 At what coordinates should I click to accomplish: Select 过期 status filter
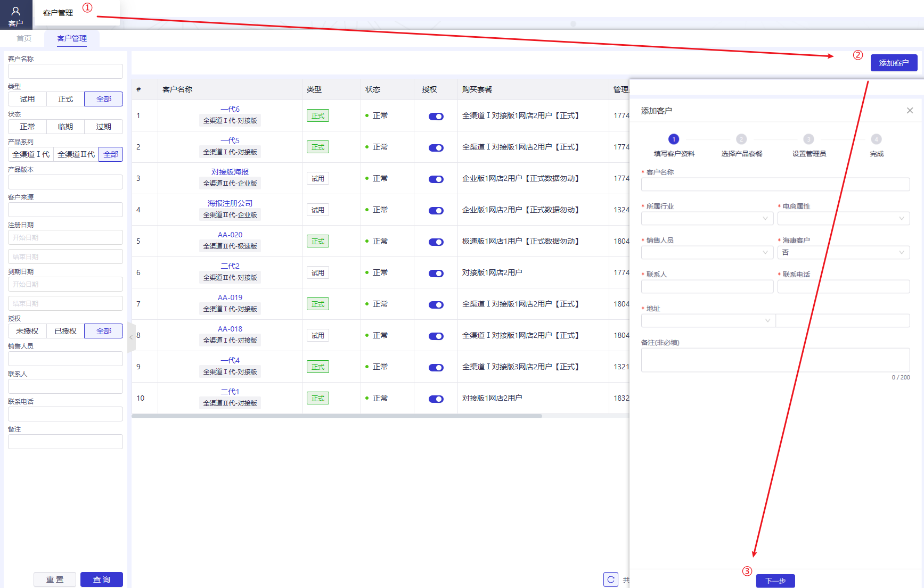coord(104,127)
